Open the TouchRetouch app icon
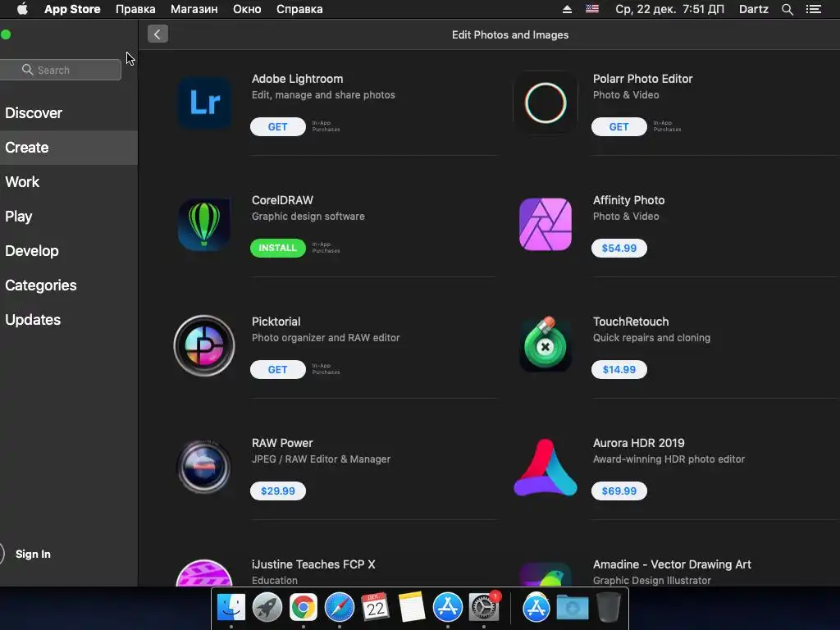This screenshot has height=630, width=840. [x=546, y=344]
